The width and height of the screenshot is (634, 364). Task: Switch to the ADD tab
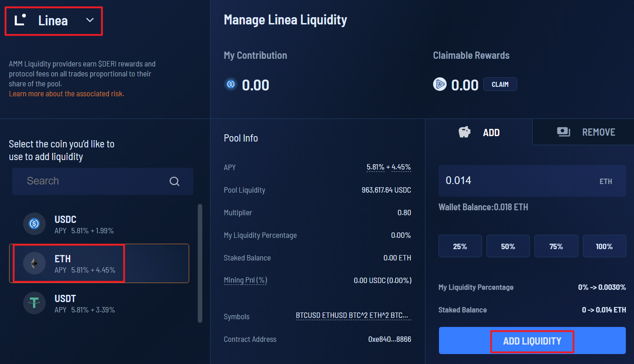pos(479,132)
